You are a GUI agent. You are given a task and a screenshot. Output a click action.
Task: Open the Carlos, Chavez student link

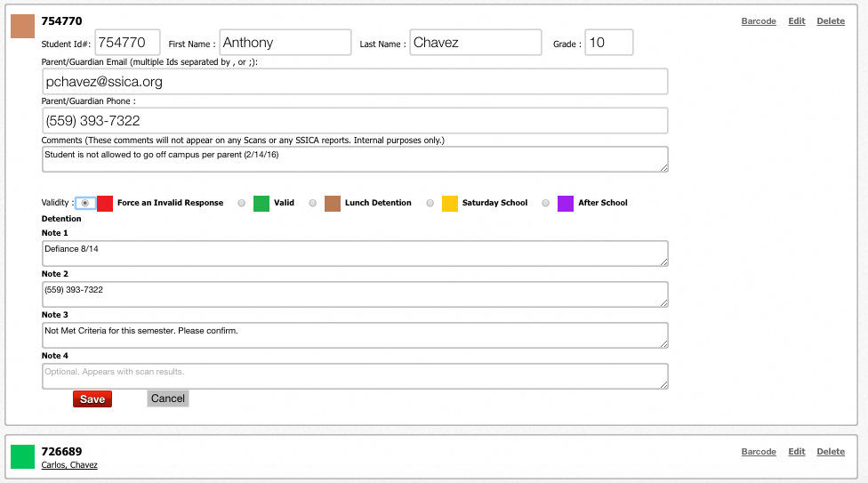[69, 464]
